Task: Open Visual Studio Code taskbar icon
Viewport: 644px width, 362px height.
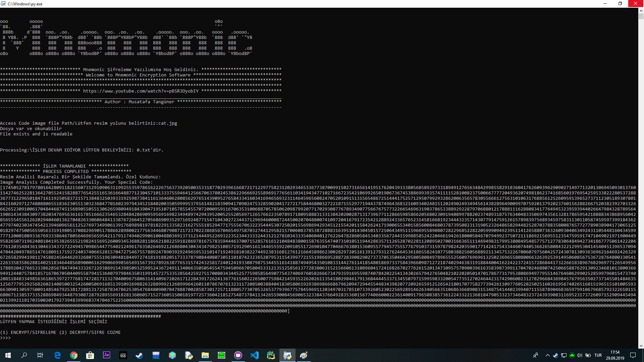Action: click(x=255, y=355)
